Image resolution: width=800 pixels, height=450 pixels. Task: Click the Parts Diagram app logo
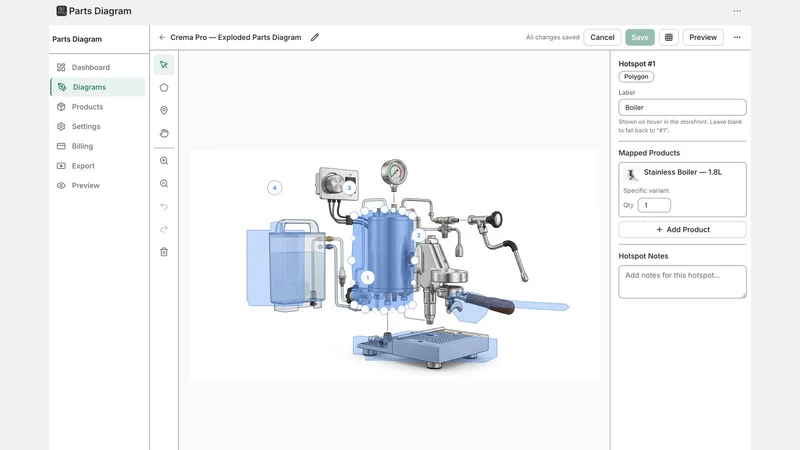pos(61,11)
